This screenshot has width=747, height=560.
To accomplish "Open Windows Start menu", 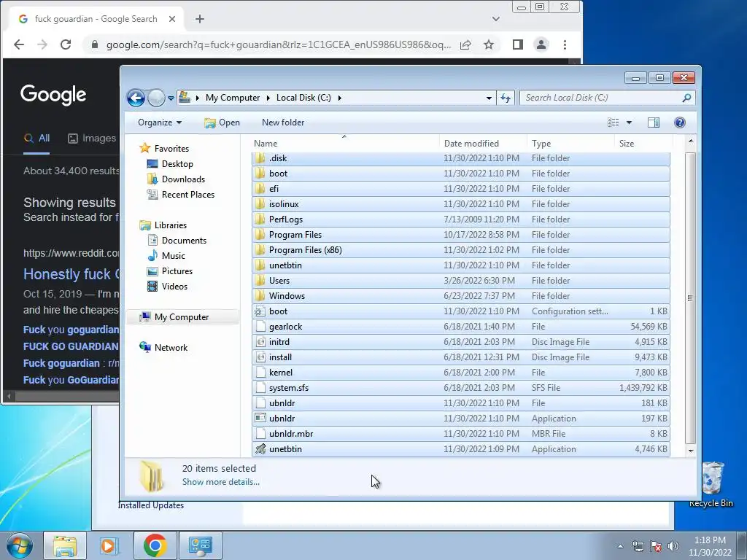I will pos(20,545).
